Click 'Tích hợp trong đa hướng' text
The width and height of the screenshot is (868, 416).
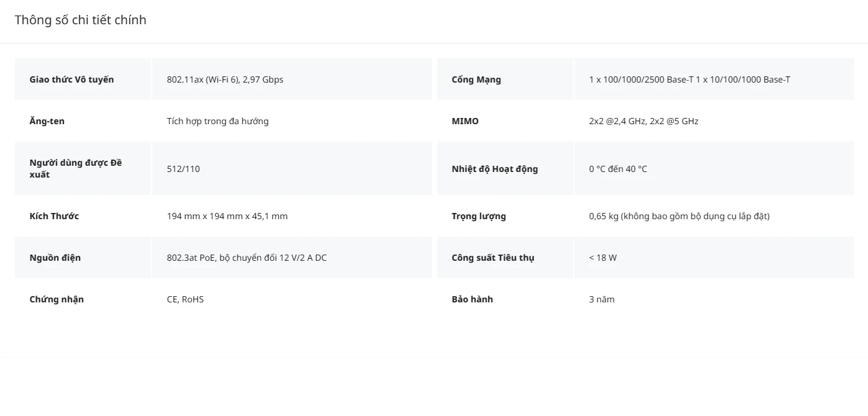(x=218, y=121)
